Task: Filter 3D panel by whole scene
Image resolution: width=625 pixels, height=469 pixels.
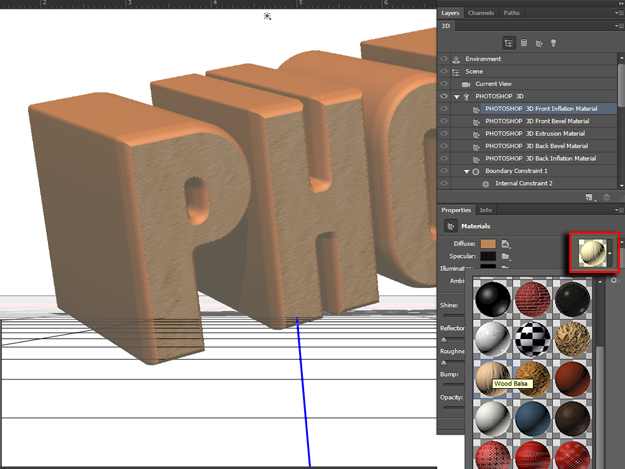Action: 508,43
